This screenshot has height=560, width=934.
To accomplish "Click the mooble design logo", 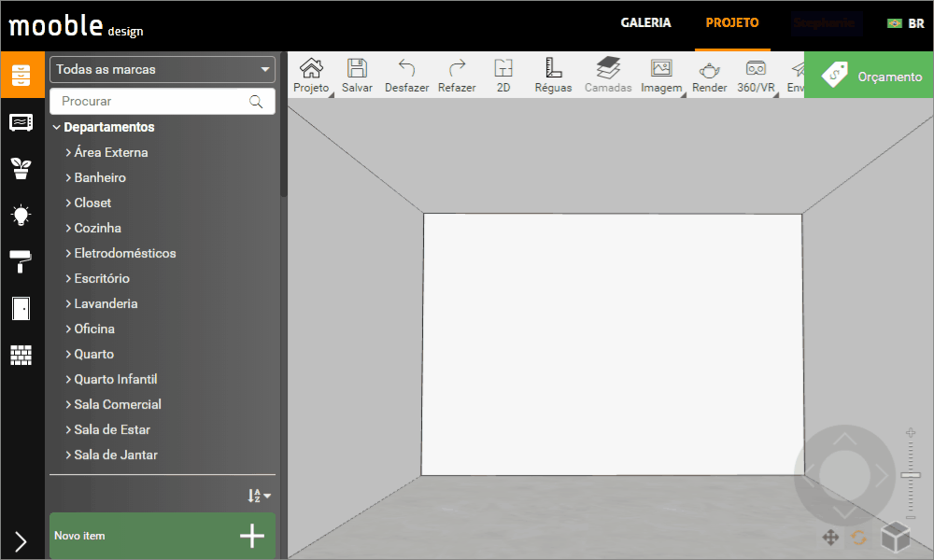I will (x=76, y=26).
